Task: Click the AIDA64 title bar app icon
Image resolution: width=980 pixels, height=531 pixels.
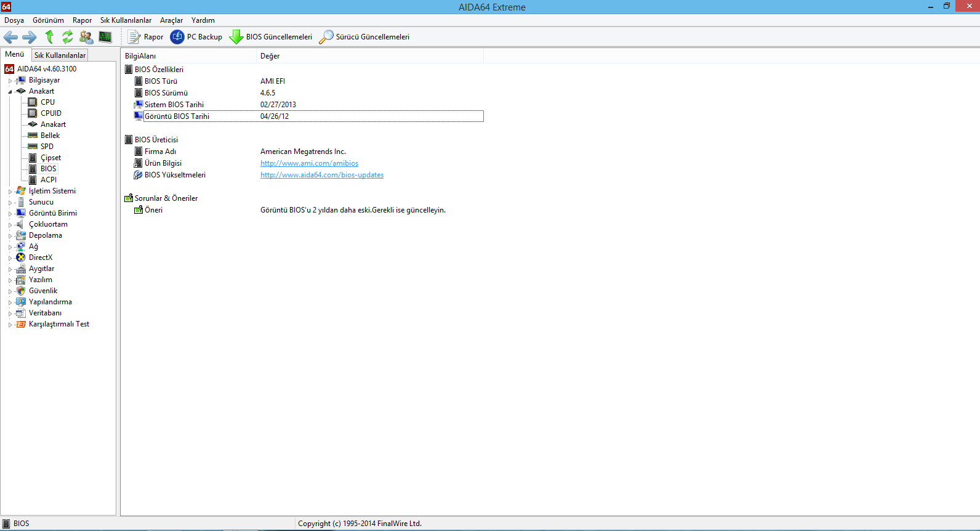Action: pos(6,7)
